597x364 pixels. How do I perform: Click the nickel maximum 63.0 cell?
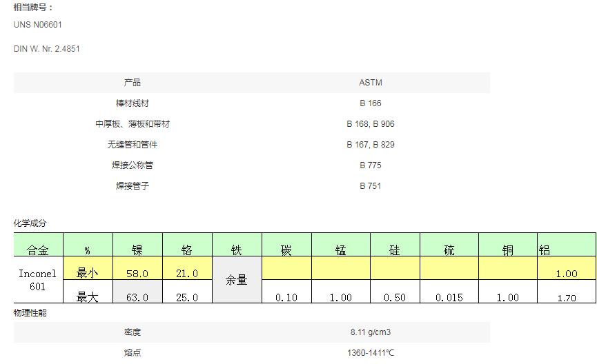137,292
